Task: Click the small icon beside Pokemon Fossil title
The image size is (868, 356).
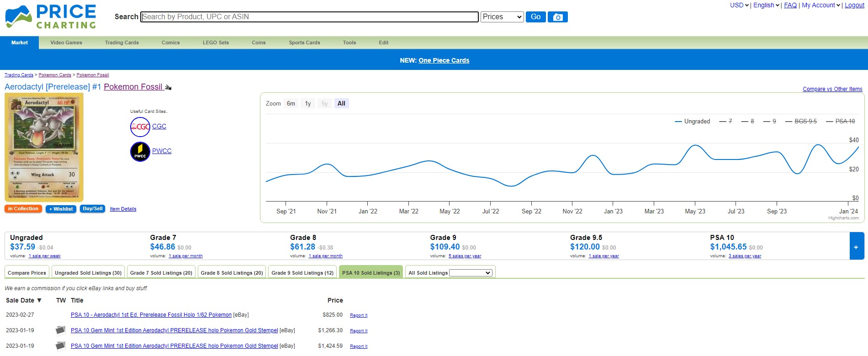Action: click(168, 87)
